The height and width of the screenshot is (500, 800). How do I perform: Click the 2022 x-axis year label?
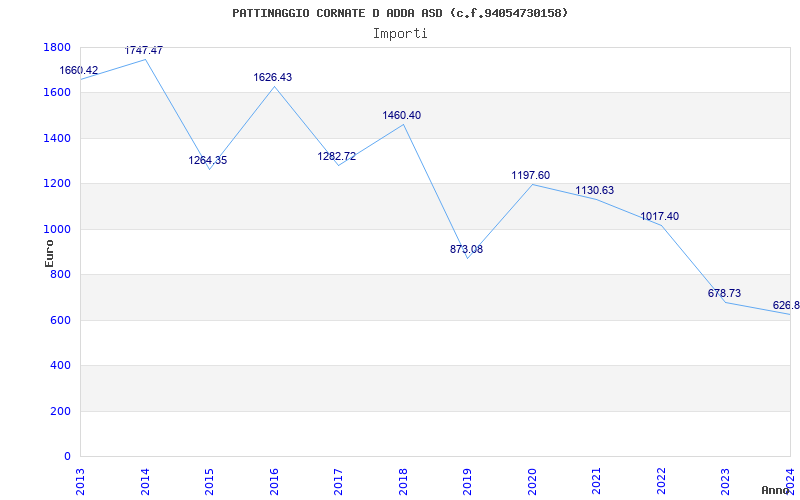[661, 479]
